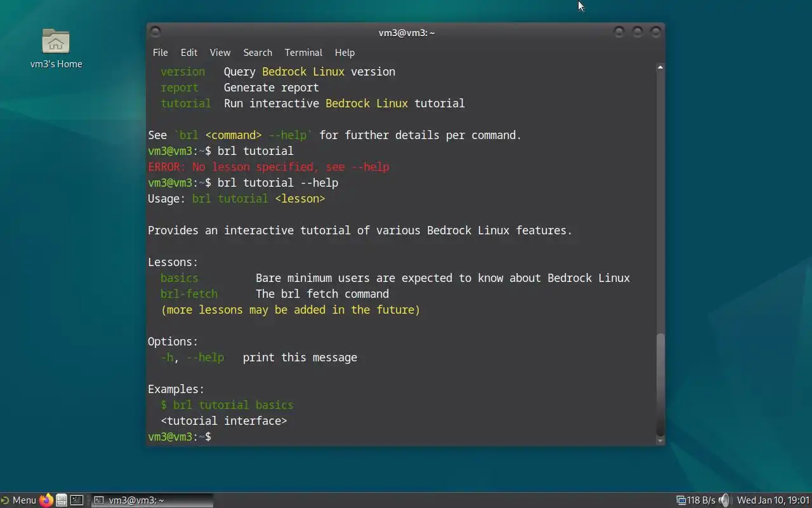Click the '<tutorial interface>' text
Image resolution: width=812 pixels, height=508 pixels.
pos(224,421)
